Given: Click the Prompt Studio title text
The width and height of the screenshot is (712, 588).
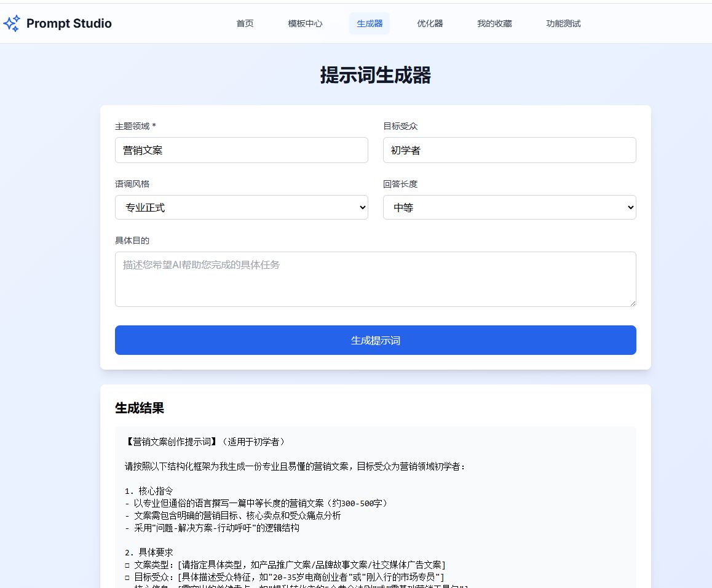Looking at the screenshot, I should coord(68,23).
